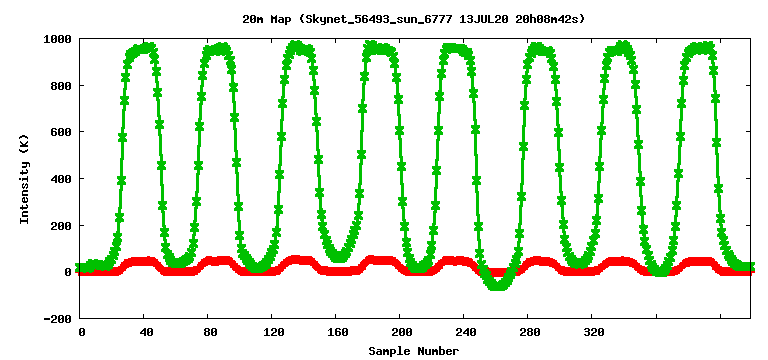Screen dimensions: 768x360
Task: Click the 600 y-axis tick label
Action: pyautogui.click(x=62, y=132)
